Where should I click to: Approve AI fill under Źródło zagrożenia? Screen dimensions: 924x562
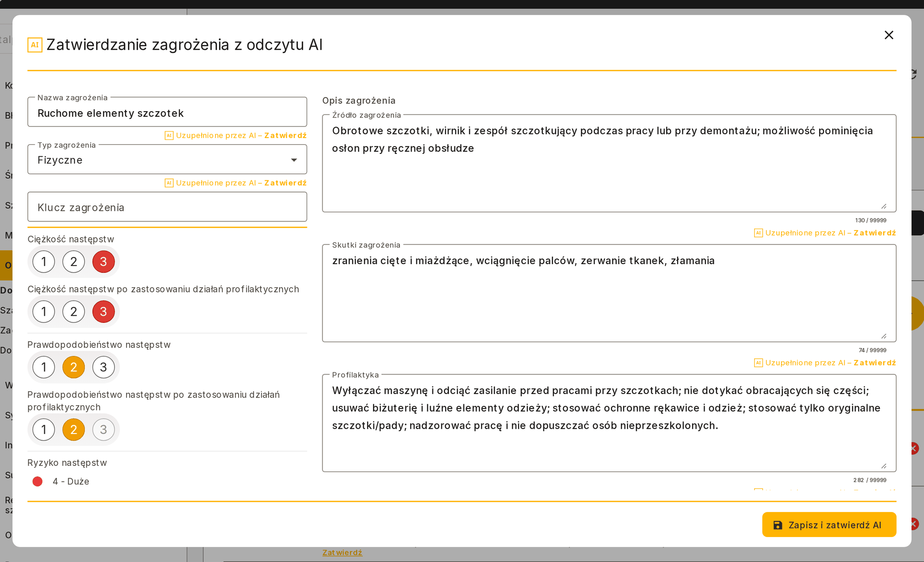[x=874, y=233]
